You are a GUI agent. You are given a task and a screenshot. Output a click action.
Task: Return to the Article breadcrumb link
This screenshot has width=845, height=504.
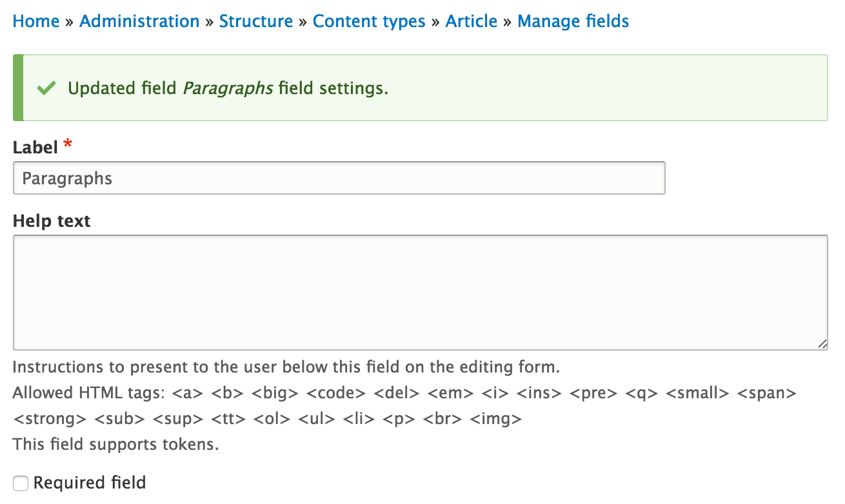pyautogui.click(x=472, y=21)
